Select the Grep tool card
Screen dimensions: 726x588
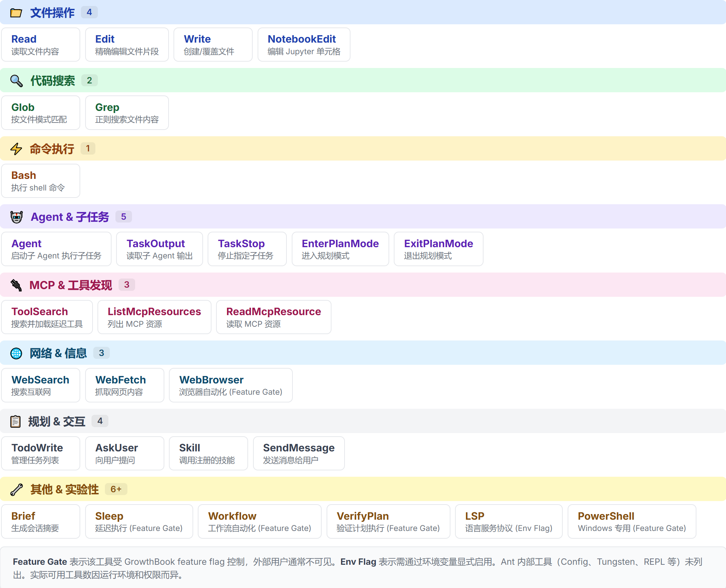tap(127, 113)
